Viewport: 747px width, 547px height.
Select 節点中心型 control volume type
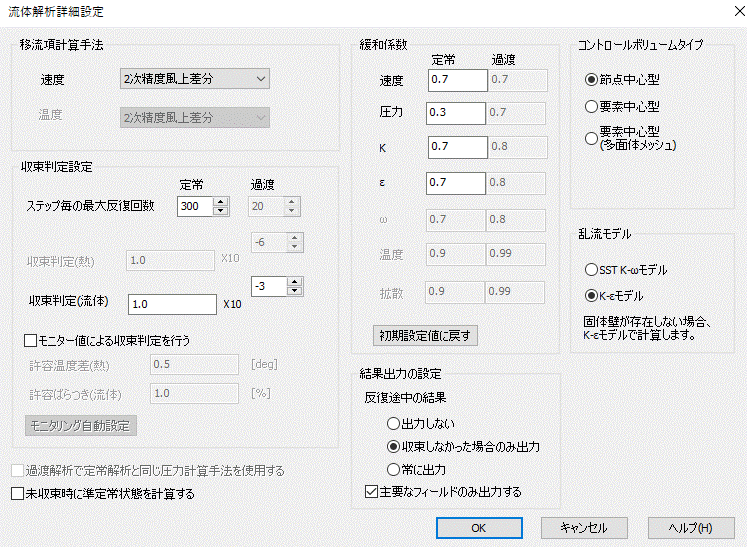pos(590,80)
